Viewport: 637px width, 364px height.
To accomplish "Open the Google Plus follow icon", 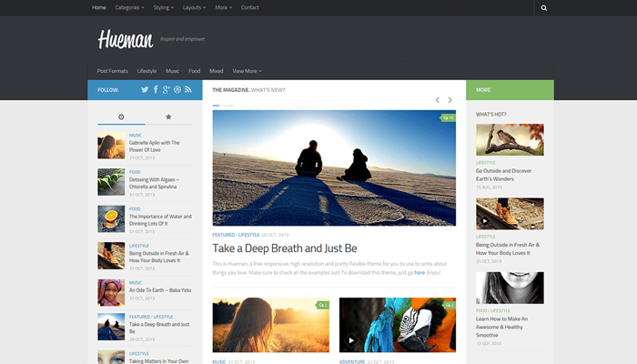I will coord(167,90).
